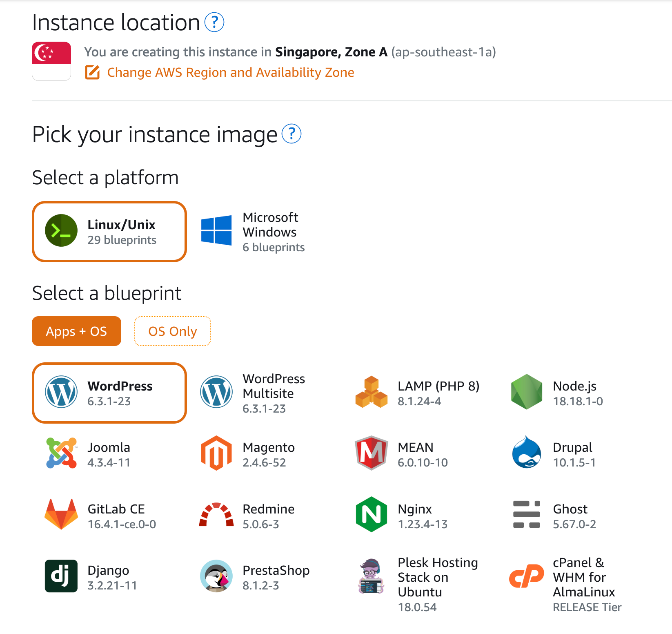Pick the Django blueprint name
The height and width of the screenshot is (634, 672).
108,571
